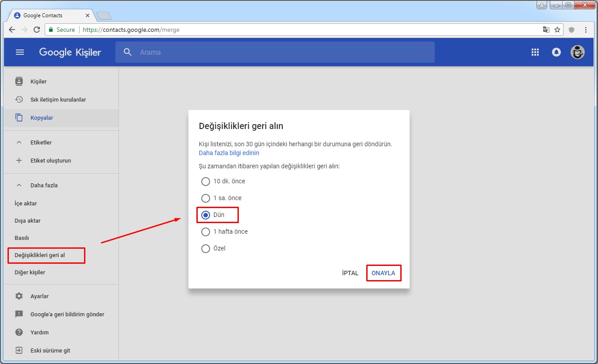Open the hamburger main menu

(20, 52)
